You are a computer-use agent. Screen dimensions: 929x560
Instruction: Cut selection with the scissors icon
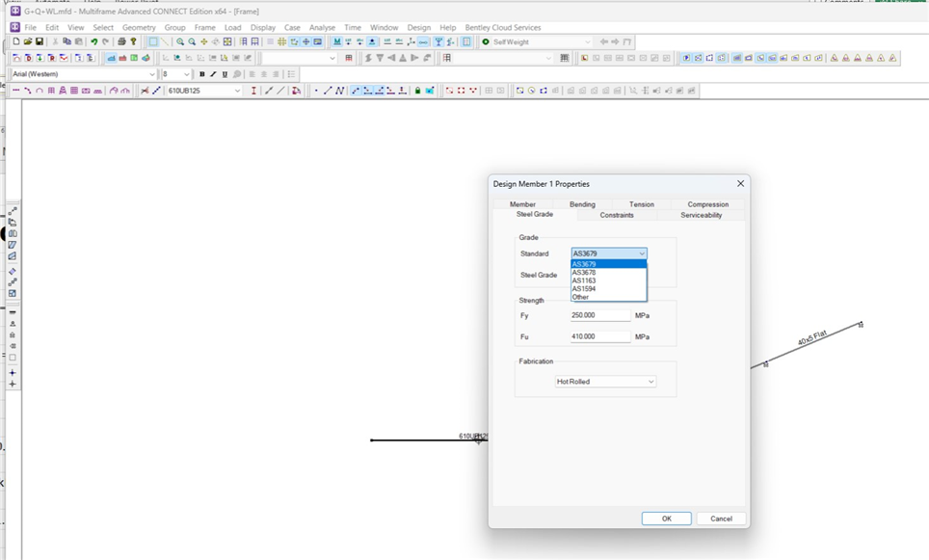56,42
